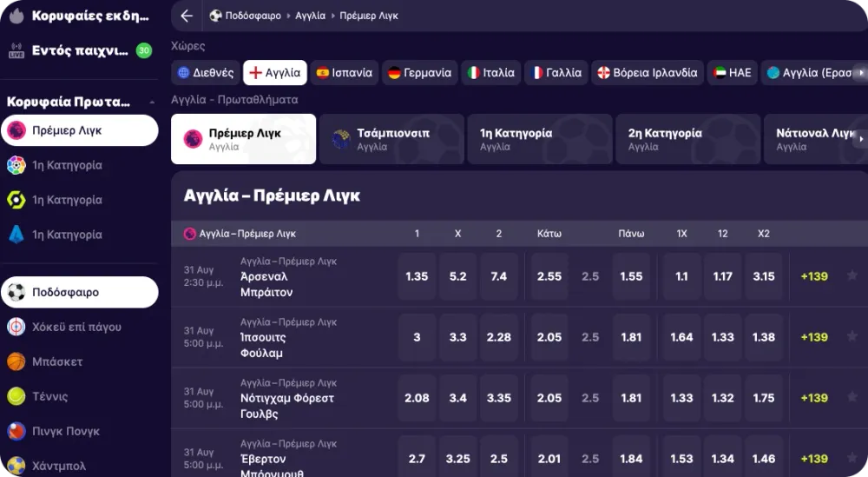Favorite the Arsenal vs Brighton match star
This screenshot has height=477, width=868.
(x=852, y=276)
